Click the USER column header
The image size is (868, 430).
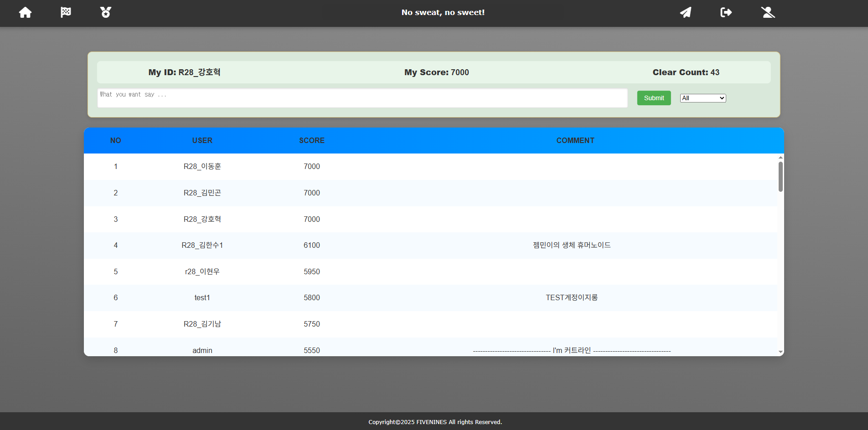[x=202, y=140]
